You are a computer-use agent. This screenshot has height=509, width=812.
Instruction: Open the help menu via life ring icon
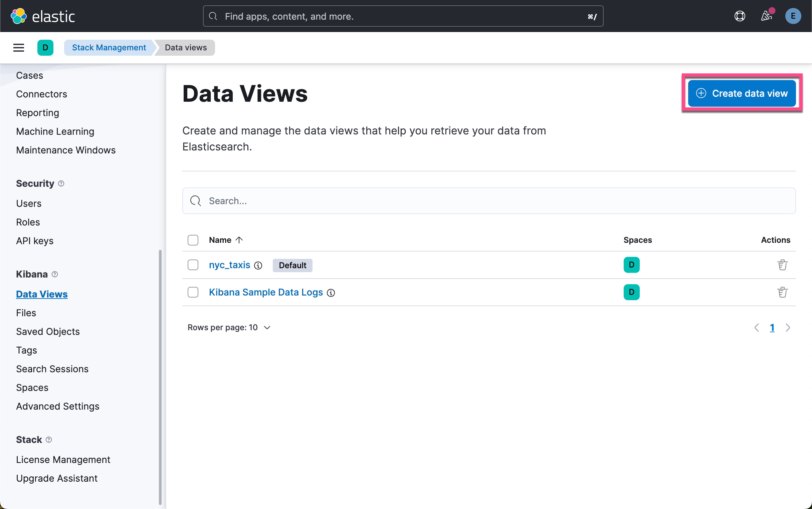pyautogui.click(x=739, y=16)
